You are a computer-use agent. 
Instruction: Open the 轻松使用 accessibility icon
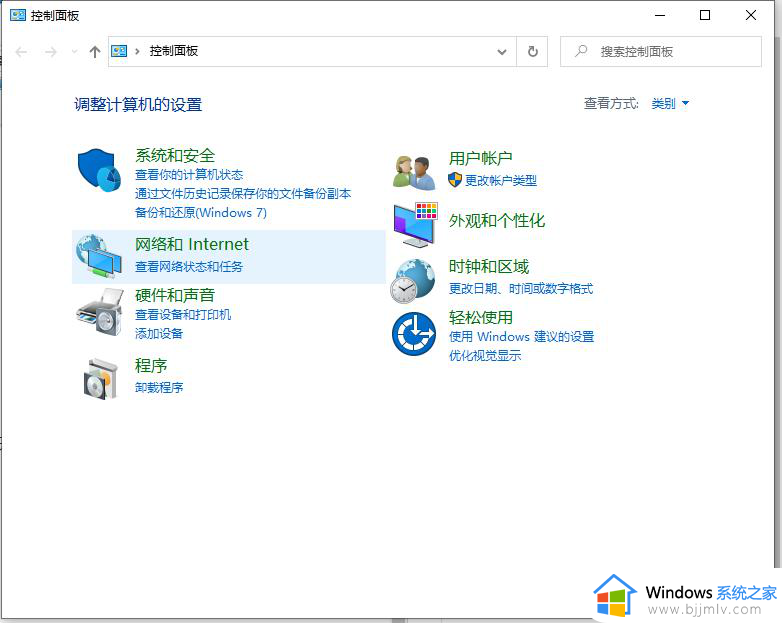pyautogui.click(x=413, y=334)
